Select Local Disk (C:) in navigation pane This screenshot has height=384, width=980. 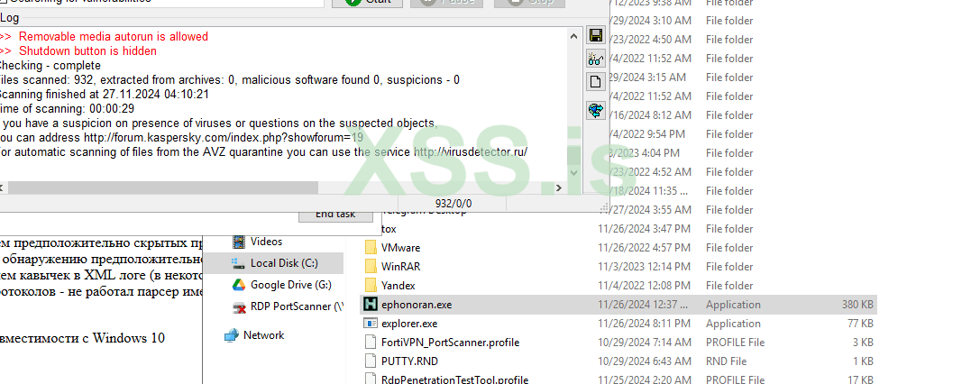283,263
